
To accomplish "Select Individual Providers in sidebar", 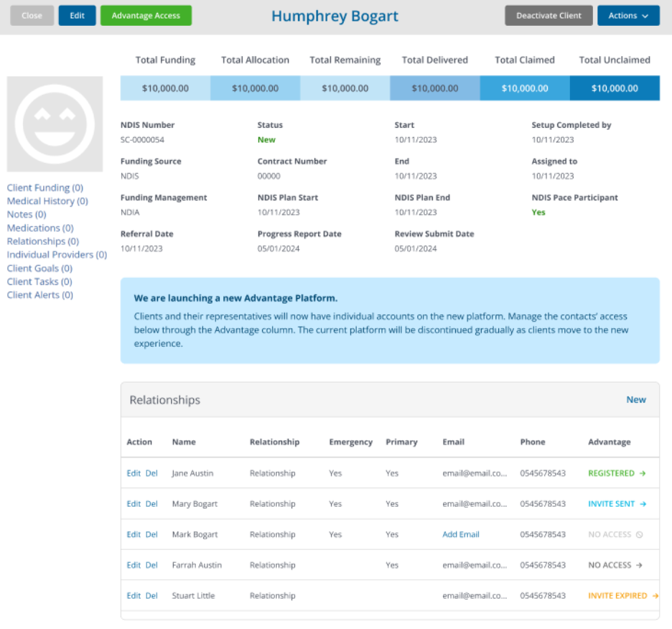I will (x=57, y=254).
